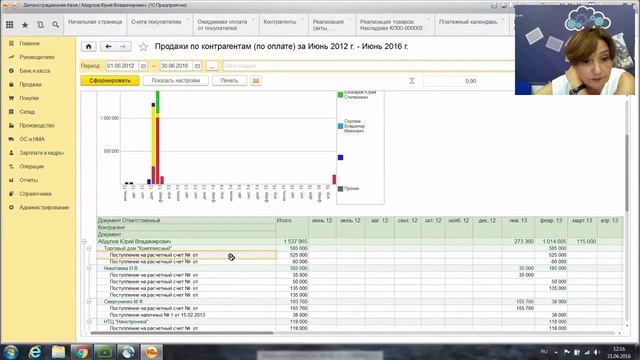
Task: Click the send by email icon
Action: pyautogui.click(x=256, y=81)
